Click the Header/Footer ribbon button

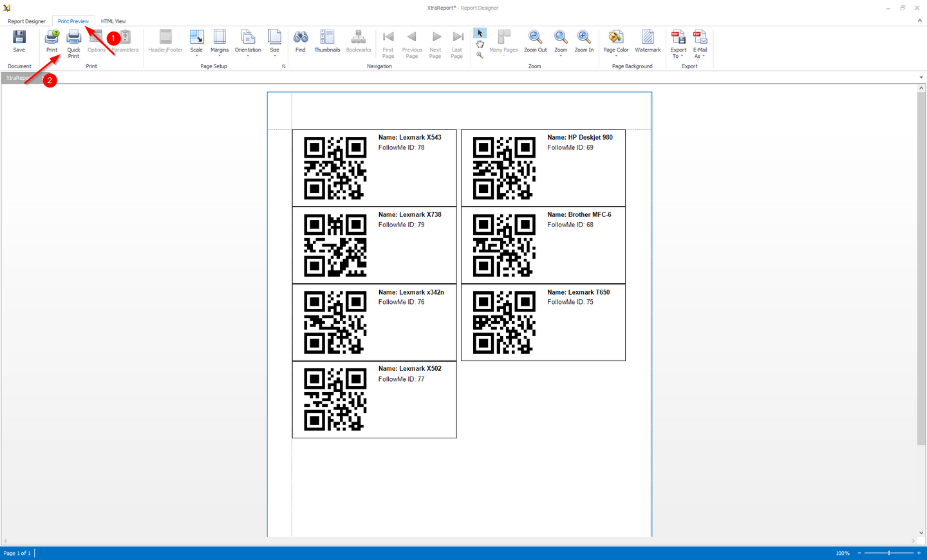165,42
